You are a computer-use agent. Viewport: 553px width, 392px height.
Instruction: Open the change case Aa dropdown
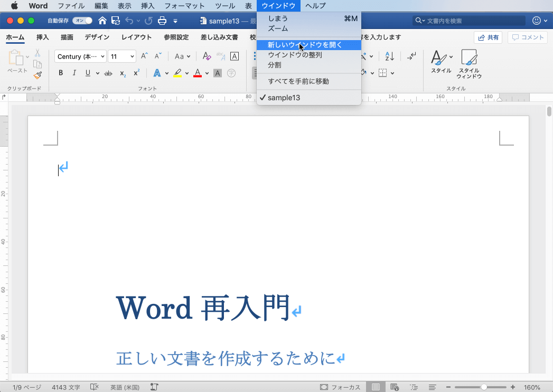click(182, 56)
